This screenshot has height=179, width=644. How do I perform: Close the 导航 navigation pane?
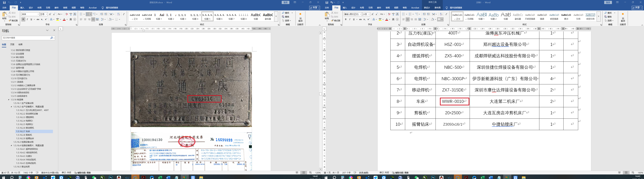coord(54,30)
